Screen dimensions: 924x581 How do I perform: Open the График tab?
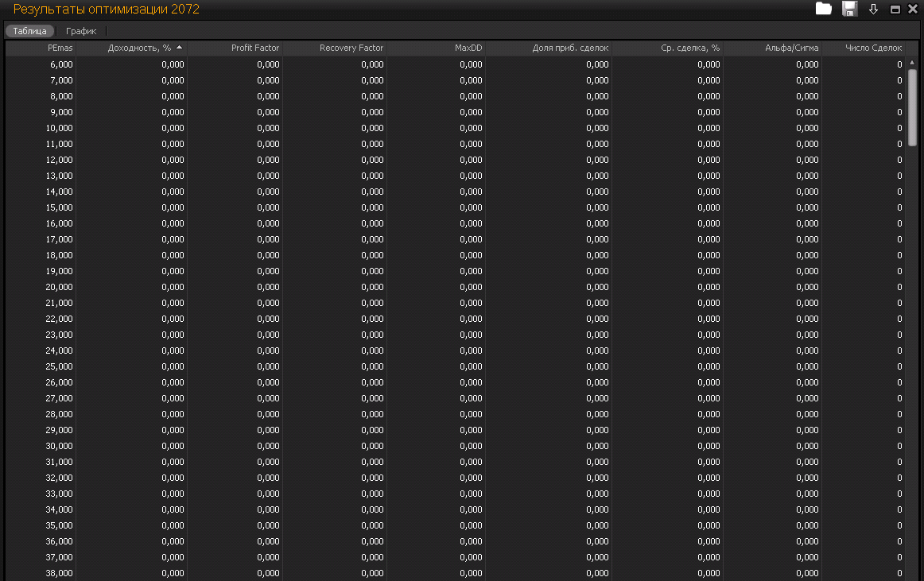pyautogui.click(x=81, y=31)
